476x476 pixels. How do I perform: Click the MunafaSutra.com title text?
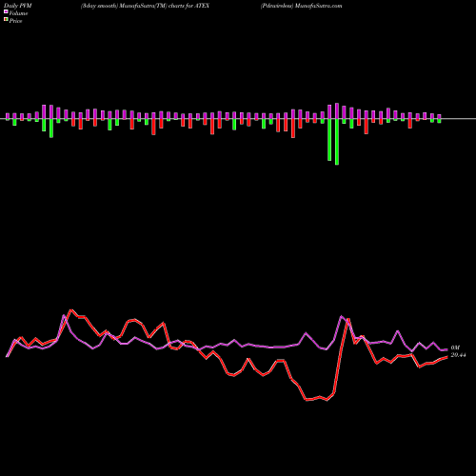pyautogui.click(x=318, y=6)
